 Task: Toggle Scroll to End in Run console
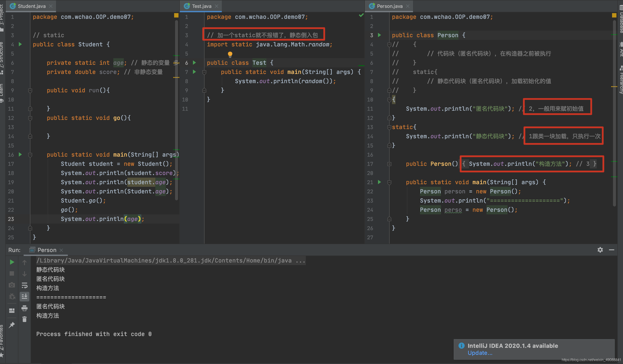24,296
